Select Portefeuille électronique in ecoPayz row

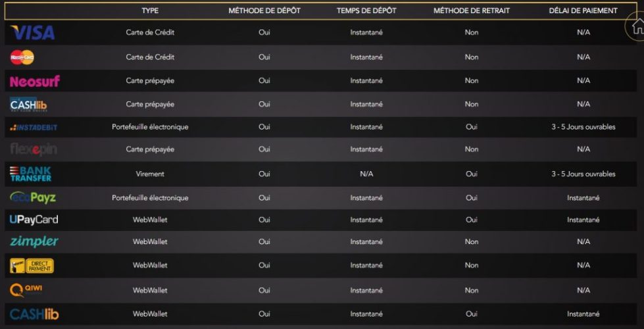(150, 197)
